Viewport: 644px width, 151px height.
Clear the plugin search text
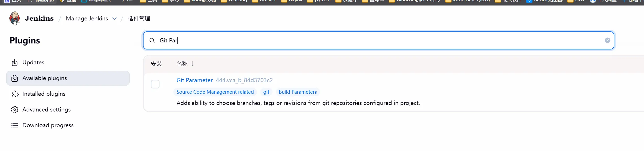[607, 40]
